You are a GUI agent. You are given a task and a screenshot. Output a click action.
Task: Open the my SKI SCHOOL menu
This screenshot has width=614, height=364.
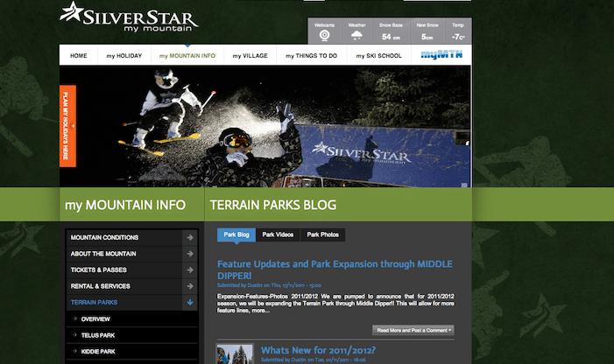[378, 55]
